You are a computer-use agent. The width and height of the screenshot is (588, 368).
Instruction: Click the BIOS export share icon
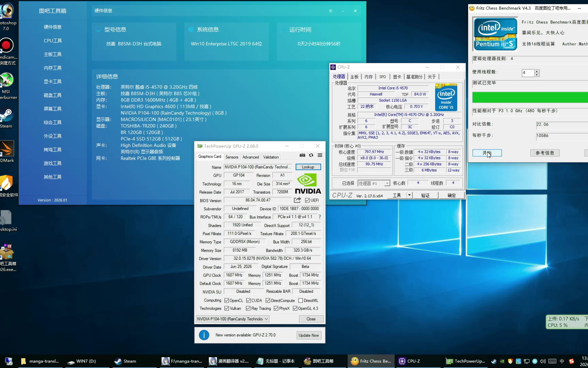tap(297, 200)
